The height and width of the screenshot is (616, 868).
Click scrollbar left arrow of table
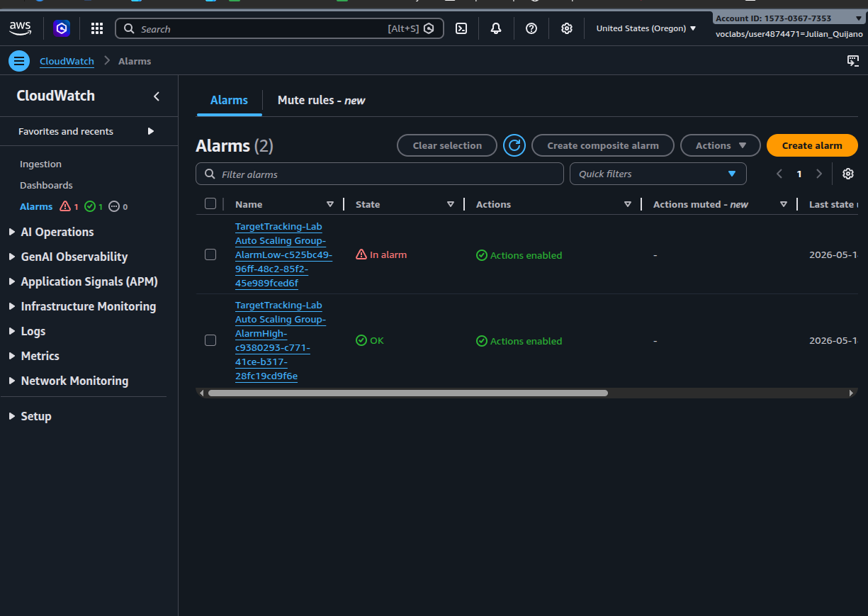[x=202, y=393]
